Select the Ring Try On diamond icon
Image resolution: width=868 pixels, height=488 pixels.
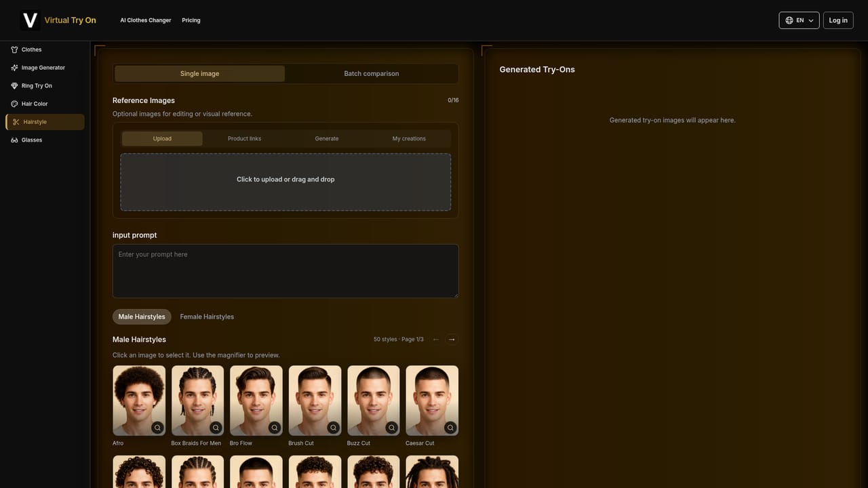tap(14, 86)
